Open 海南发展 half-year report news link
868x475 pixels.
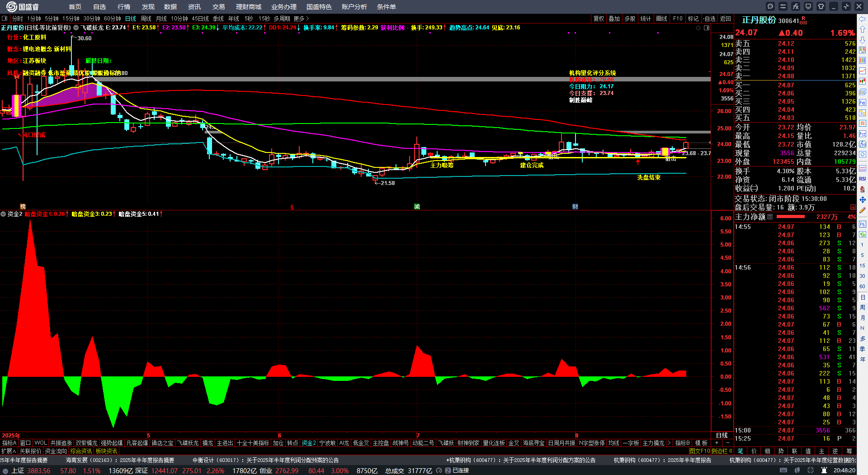point(120,460)
